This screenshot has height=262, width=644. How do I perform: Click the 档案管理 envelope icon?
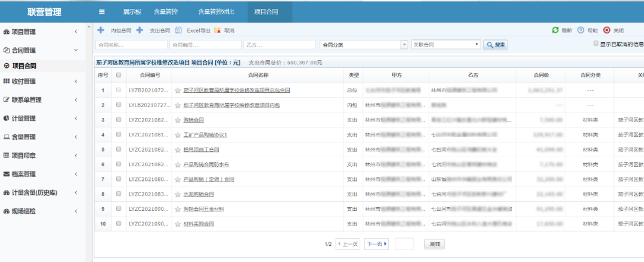tap(6, 174)
